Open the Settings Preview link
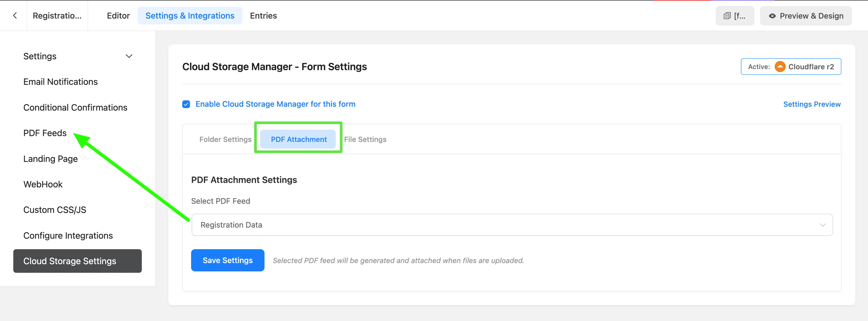This screenshot has height=321, width=868. click(811, 104)
